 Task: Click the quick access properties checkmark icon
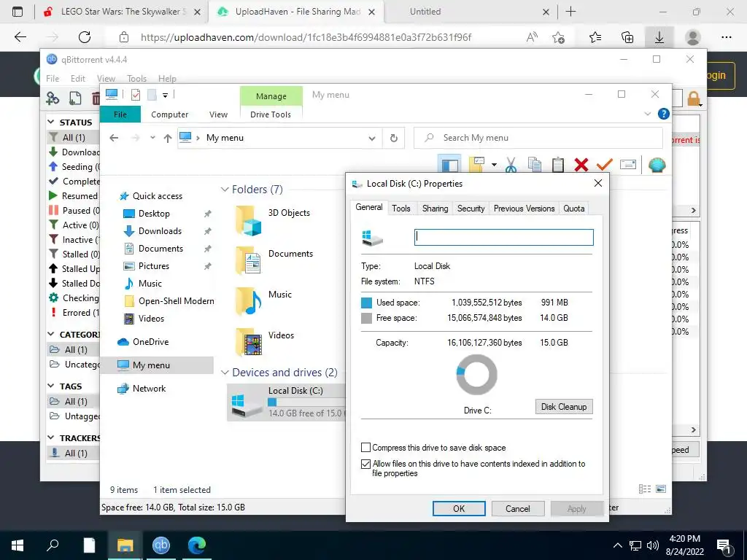pyautogui.click(x=136, y=95)
